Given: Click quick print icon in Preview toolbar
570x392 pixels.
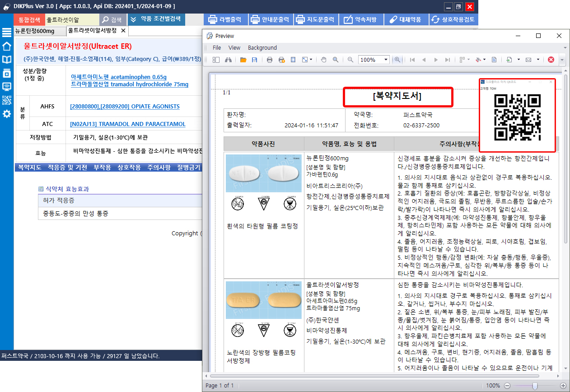Looking at the screenshot, I should (281, 60).
